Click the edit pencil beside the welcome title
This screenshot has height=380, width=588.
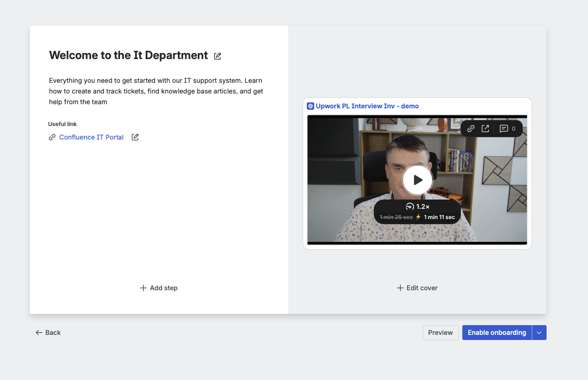click(x=217, y=56)
